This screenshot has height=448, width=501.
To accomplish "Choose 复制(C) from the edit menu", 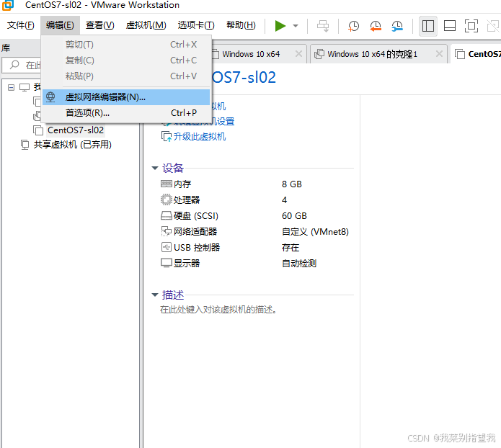I will coord(126,61).
